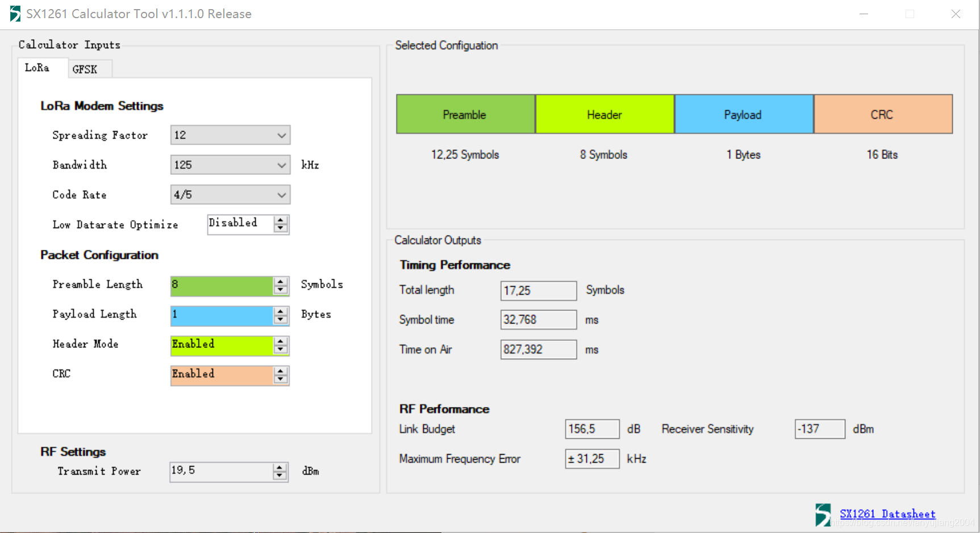Click the Transmit Power value field
Screen dimensions: 980x533
coord(221,472)
